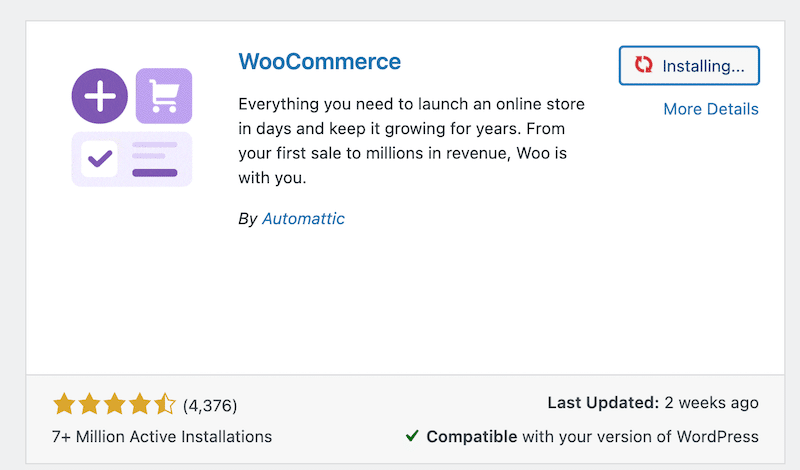Viewport: 800px width, 470px height.
Task: Click the Last Updated 2 weeks ago text
Action: (653, 404)
